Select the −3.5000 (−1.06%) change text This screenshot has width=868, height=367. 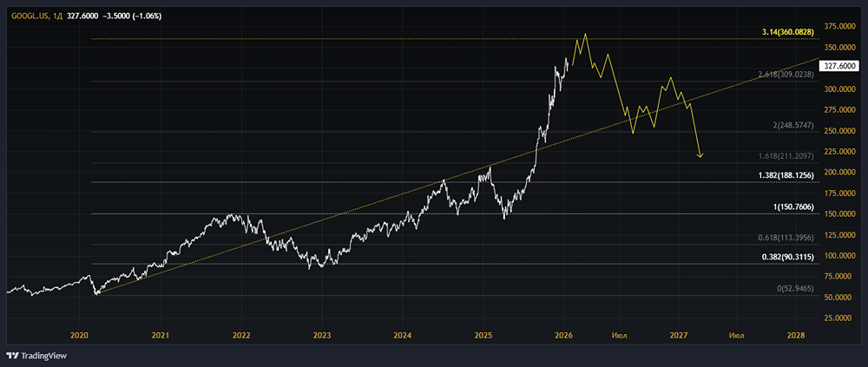(x=133, y=16)
